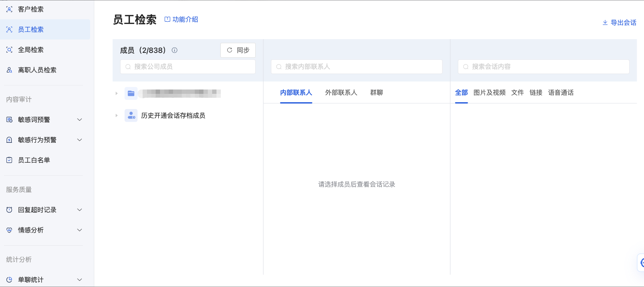Click the 回复超时记录 clock icon
This screenshot has width=644, height=287.
(9, 210)
